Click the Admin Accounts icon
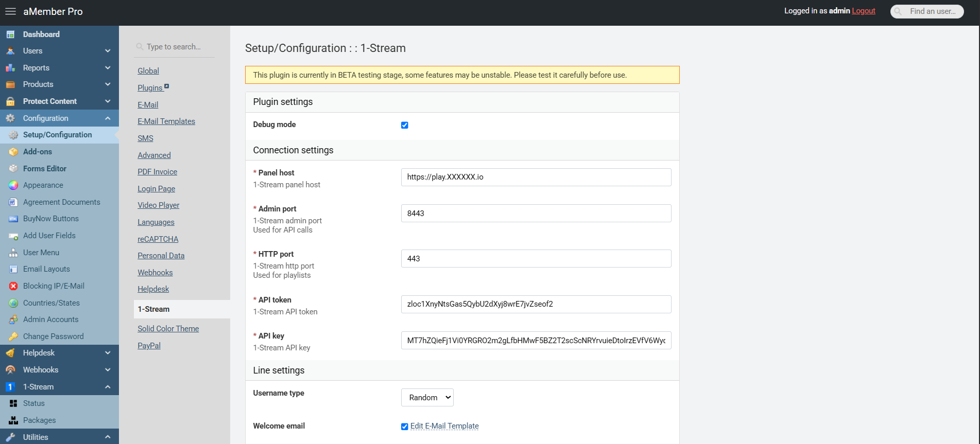Image resolution: width=980 pixels, height=444 pixels. pyautogui.click(x=13, y=319)
